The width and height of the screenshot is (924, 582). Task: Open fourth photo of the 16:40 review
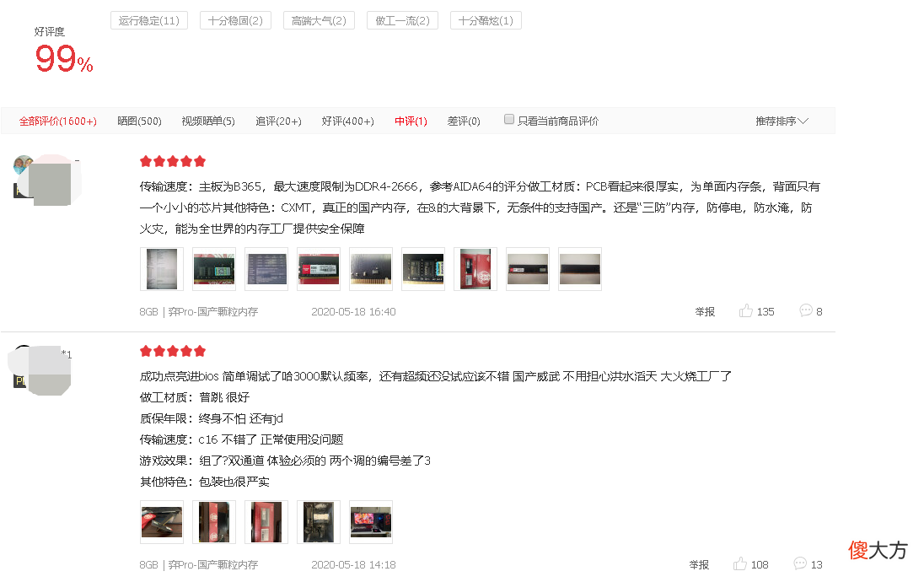point(318,269)
